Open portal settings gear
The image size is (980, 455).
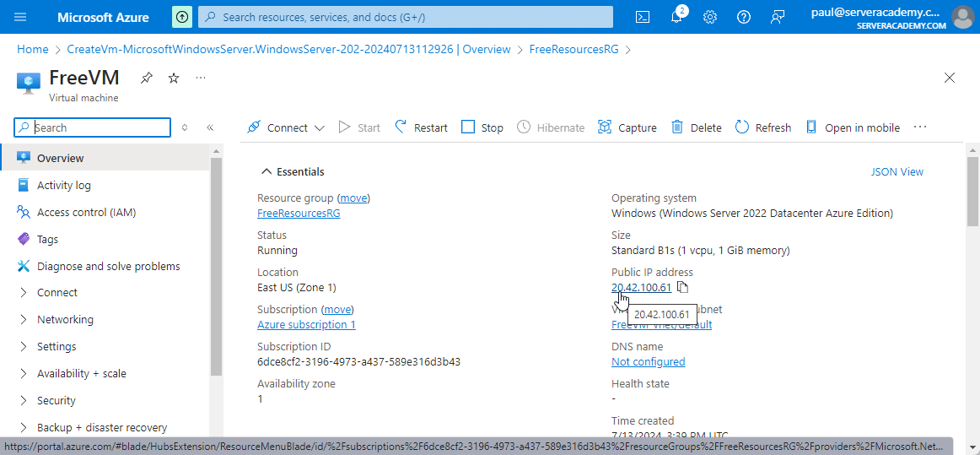coord(709,17)
